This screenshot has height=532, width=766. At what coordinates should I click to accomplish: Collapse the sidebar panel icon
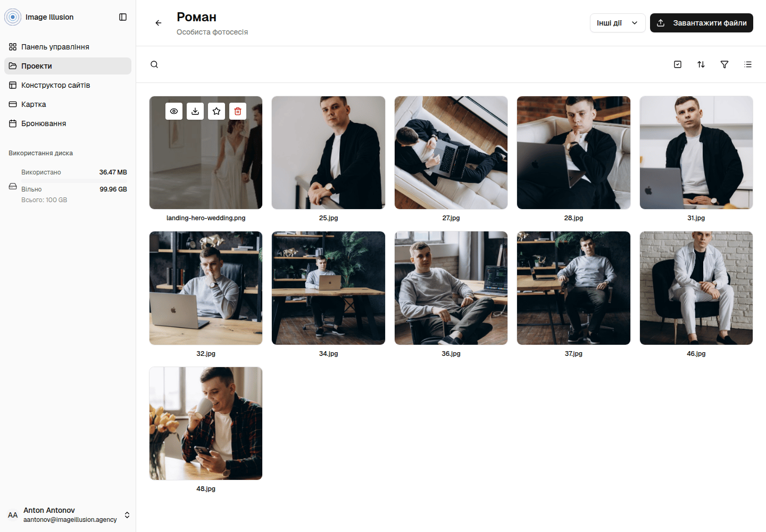123,17
